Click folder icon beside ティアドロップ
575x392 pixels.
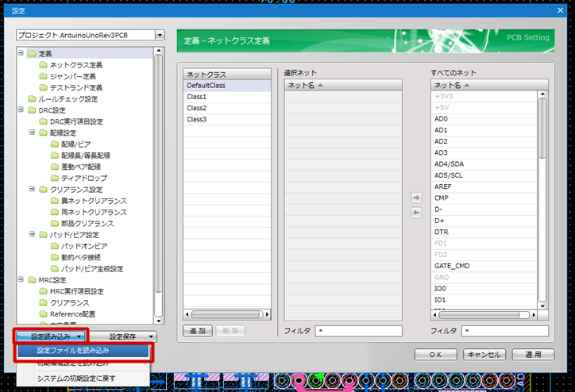55,178
